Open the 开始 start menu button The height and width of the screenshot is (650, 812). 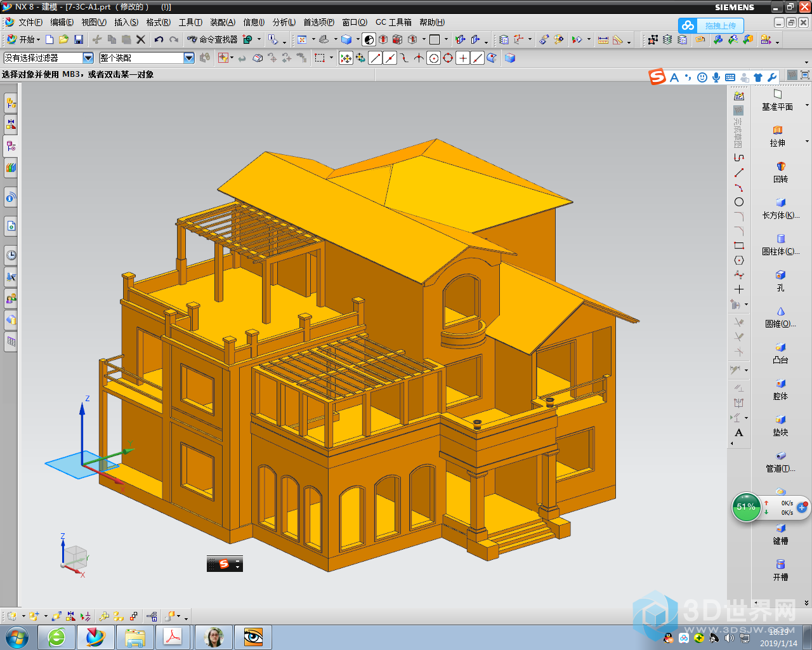[x=23, y=39]
